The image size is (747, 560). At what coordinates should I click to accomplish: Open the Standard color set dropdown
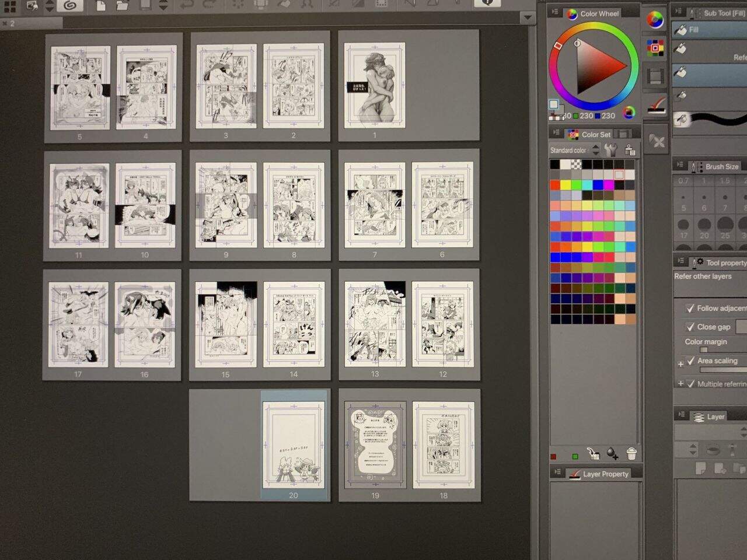point(595,150)
